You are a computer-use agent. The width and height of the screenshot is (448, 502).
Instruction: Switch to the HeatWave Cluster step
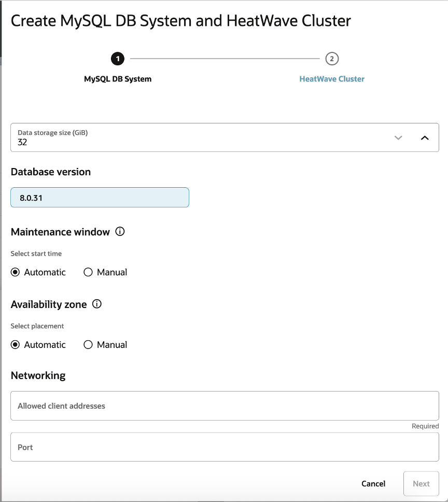click(x=332, y=79)
